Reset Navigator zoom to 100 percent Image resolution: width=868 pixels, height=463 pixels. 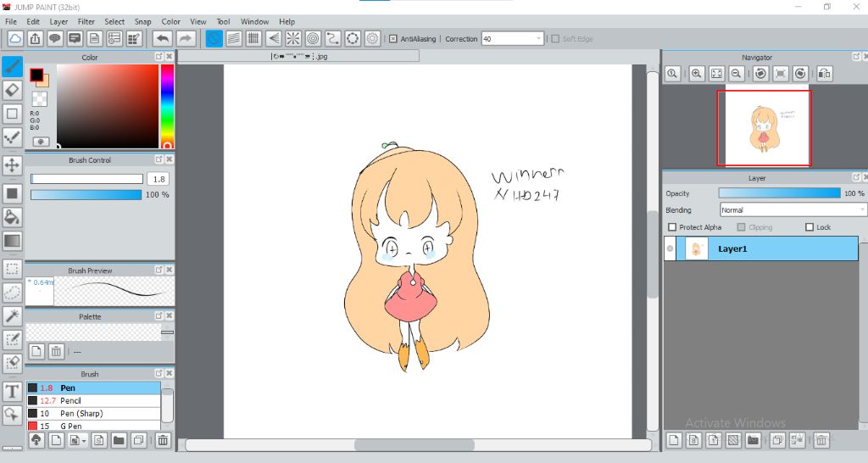[x=672, y=74]
